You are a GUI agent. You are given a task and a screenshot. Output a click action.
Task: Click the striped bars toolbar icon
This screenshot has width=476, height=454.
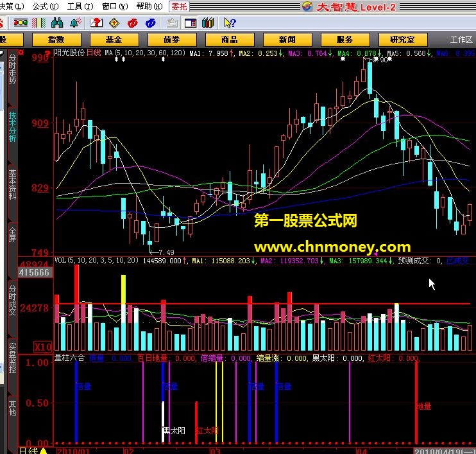tap(39, 22)
